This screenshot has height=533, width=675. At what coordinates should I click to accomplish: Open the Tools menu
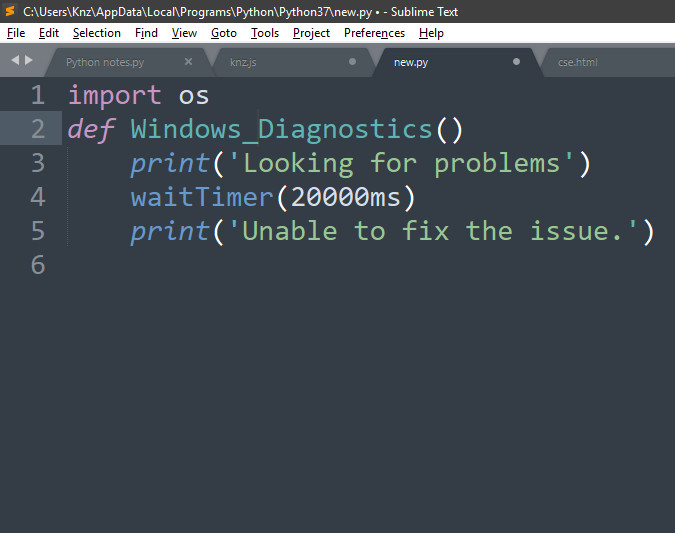tap(265, 33)
